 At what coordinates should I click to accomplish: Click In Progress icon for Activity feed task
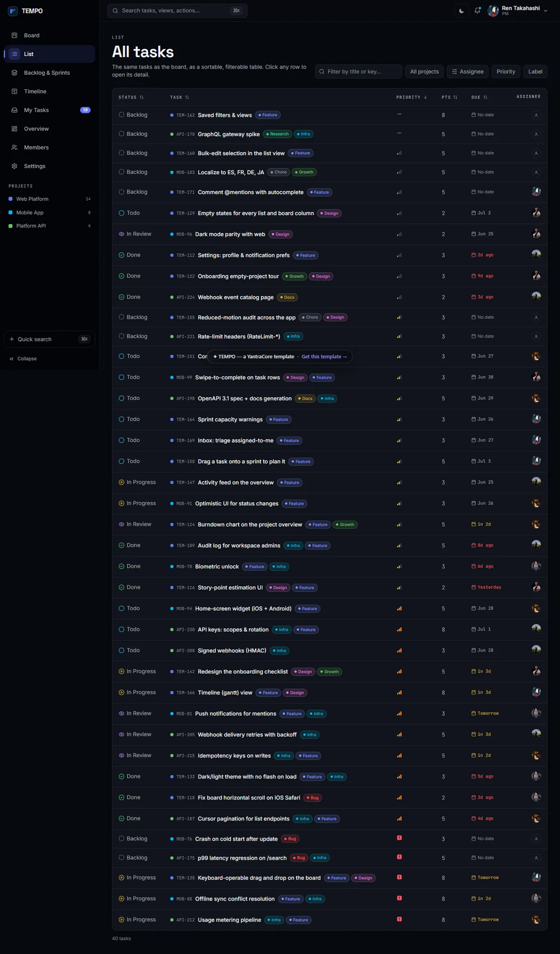coord(121,482)
